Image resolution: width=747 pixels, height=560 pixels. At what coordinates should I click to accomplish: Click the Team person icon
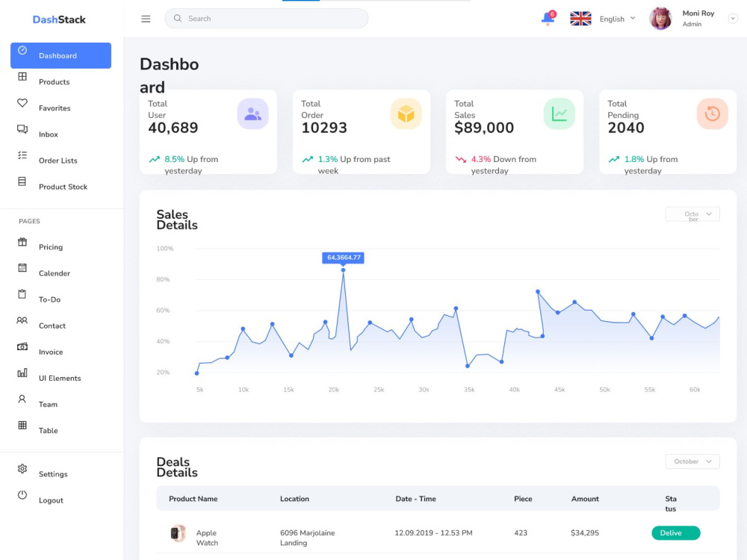[x=22, y=399]
